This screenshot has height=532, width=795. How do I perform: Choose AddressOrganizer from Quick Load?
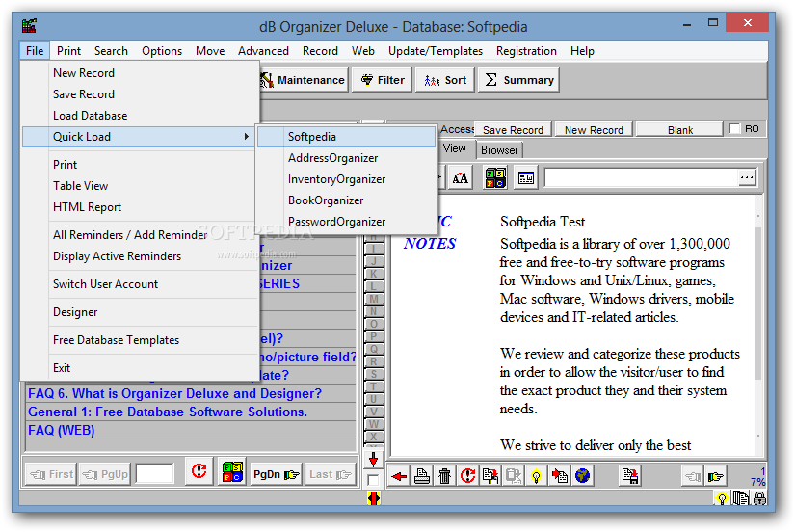[x=347, y=158]
